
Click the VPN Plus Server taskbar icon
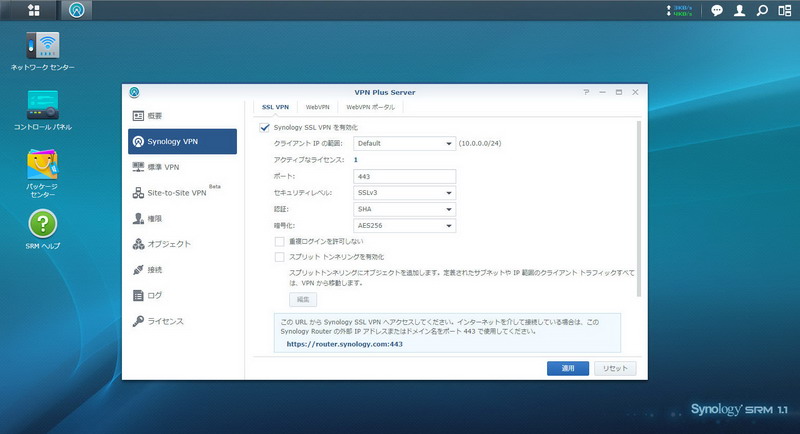click(x=77, y=10)
